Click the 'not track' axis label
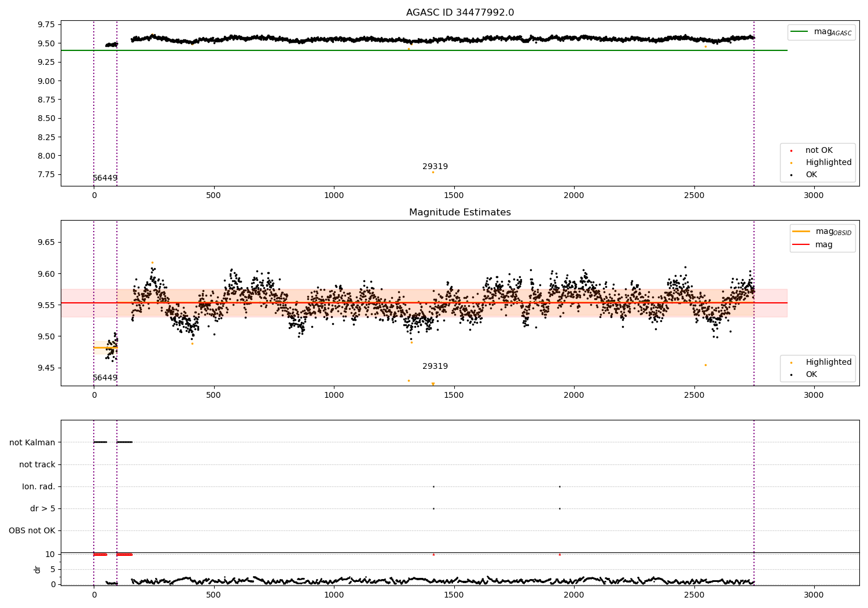The image size is (868, 608). [x=37, y=464]
